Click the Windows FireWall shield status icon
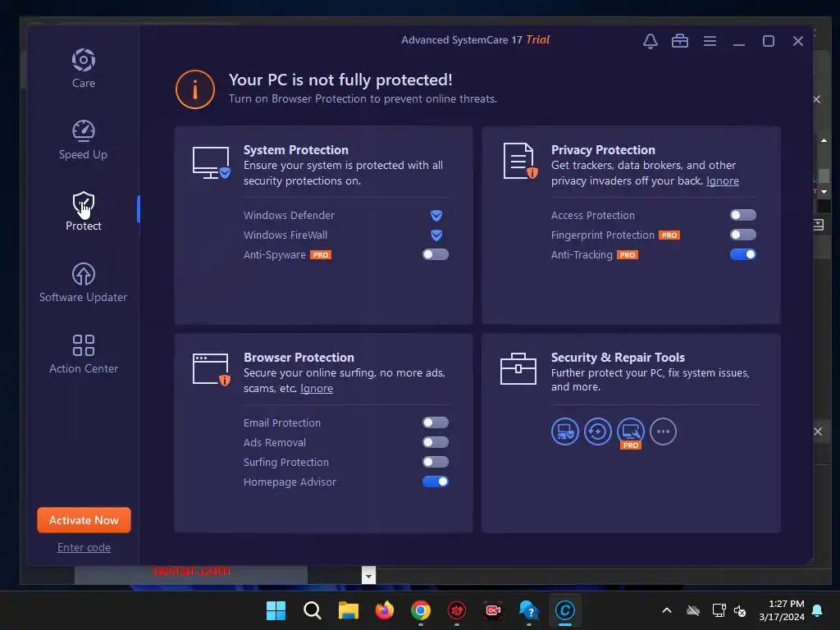Viewport: 840px width, 630px height. (436, 235)
